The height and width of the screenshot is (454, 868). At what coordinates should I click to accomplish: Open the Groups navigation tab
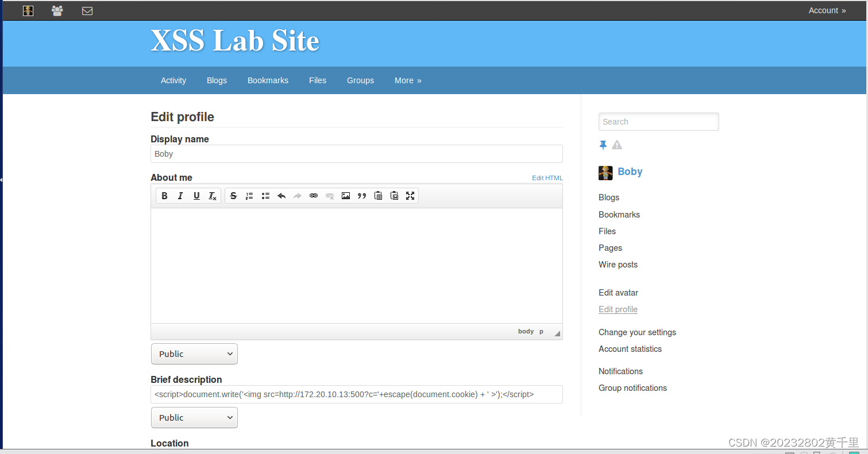click(x=360, y=80)
